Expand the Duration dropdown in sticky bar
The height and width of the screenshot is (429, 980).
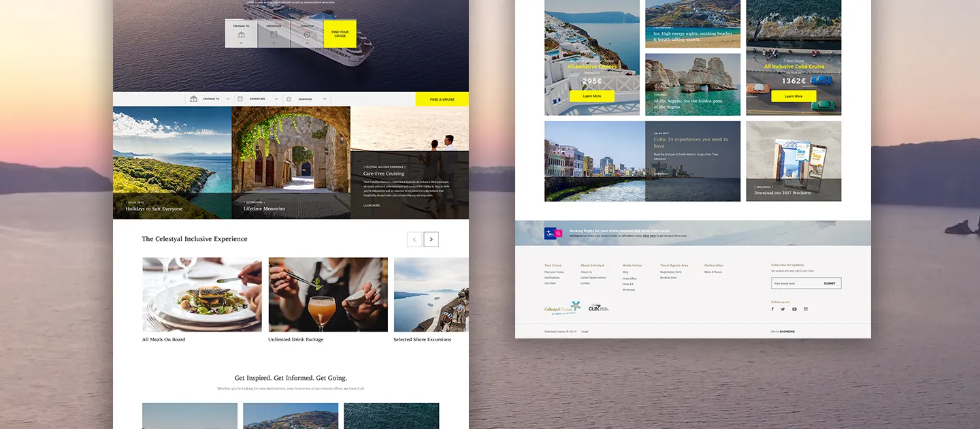[x=325, y=99]
